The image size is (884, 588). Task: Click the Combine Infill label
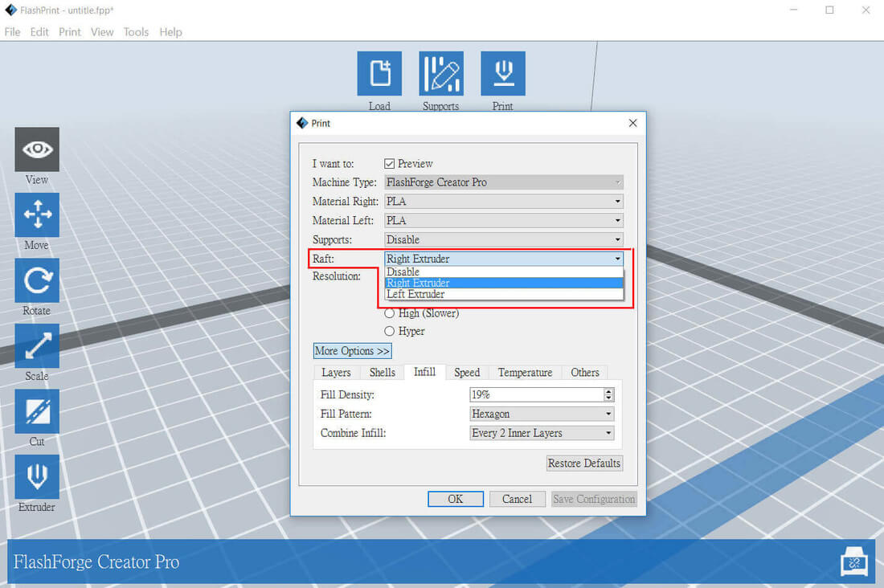click(353, 433)
